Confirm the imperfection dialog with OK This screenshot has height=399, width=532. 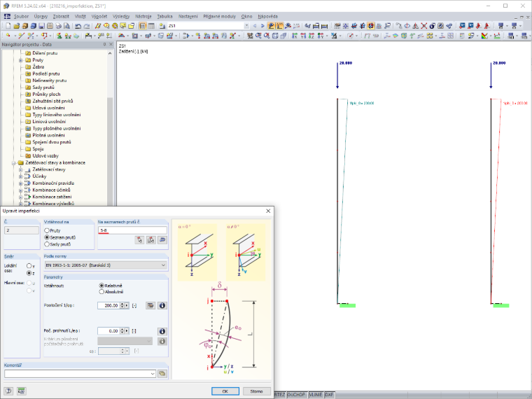225,391
